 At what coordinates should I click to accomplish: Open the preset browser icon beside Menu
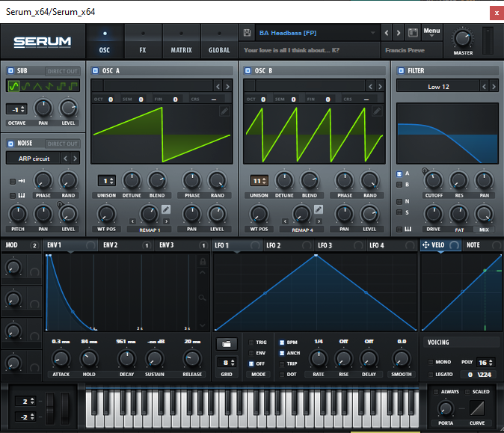pyautogui.click(x=413, y=32)
